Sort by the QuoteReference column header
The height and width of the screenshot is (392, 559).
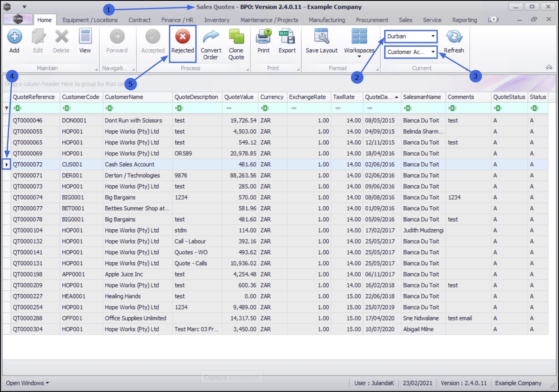[x=36, y=97]
